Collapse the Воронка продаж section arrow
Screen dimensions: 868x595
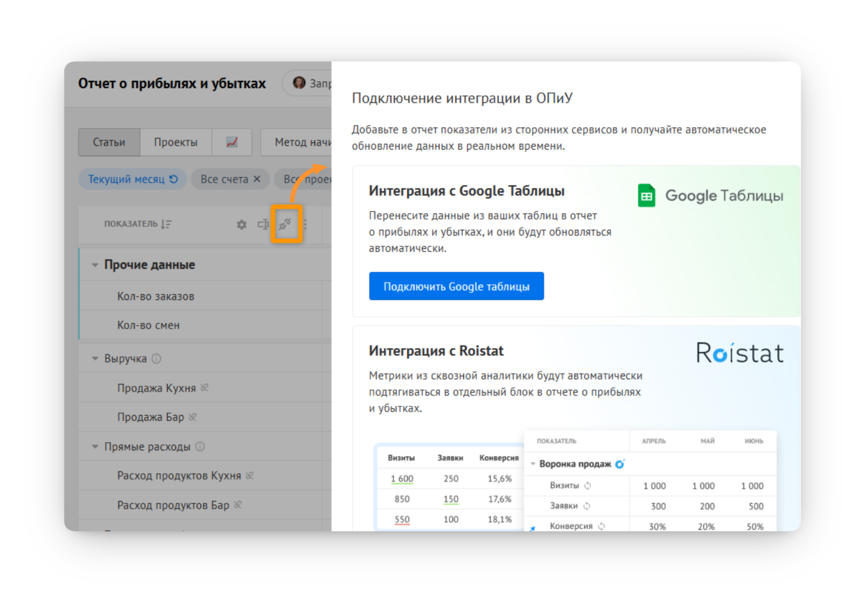tap(533, 464)
